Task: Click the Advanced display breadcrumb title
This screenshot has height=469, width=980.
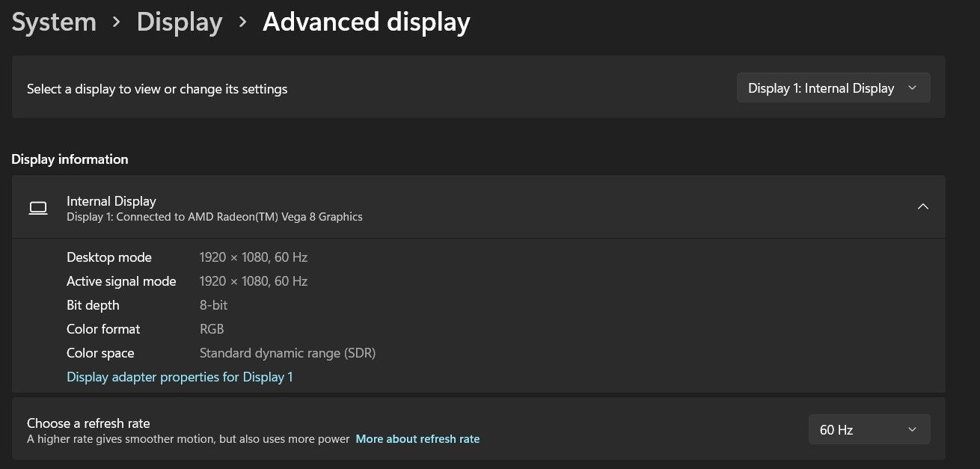Action: [366, 22]
